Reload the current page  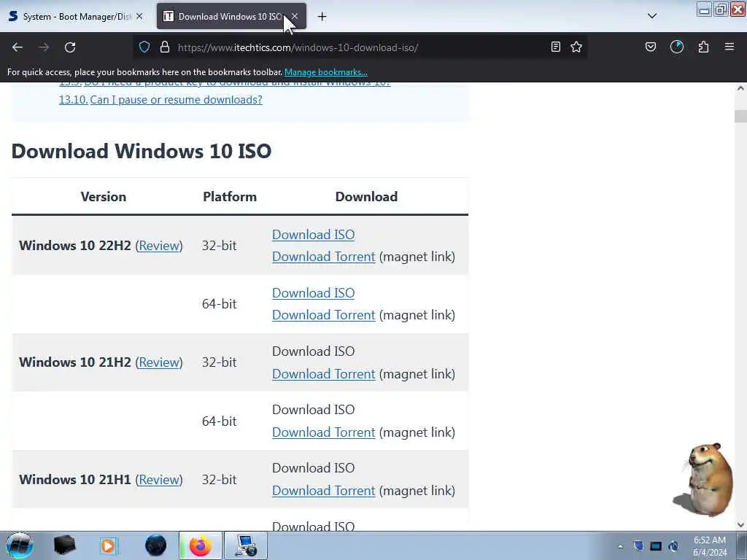coord(70,47)
